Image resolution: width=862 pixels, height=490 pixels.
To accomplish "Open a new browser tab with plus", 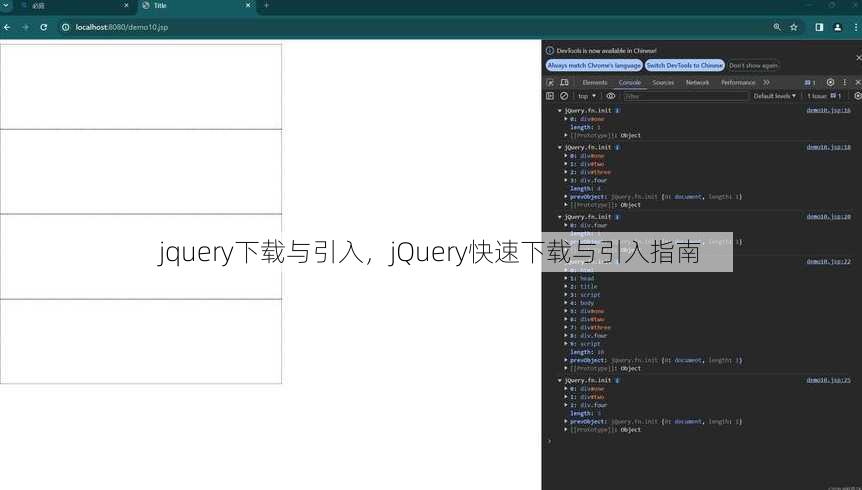I will 266,5.
